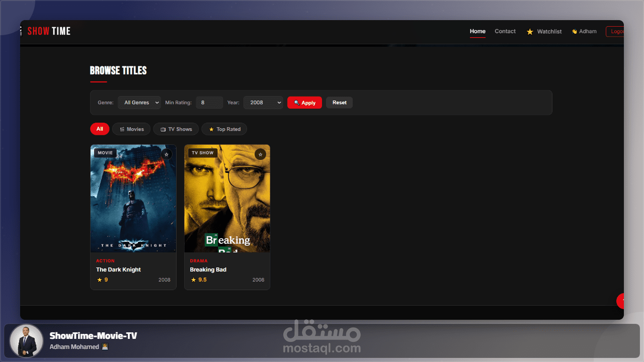Click Breaking Bad rating star 9.5
644x362 pixels.
[198, 280]
